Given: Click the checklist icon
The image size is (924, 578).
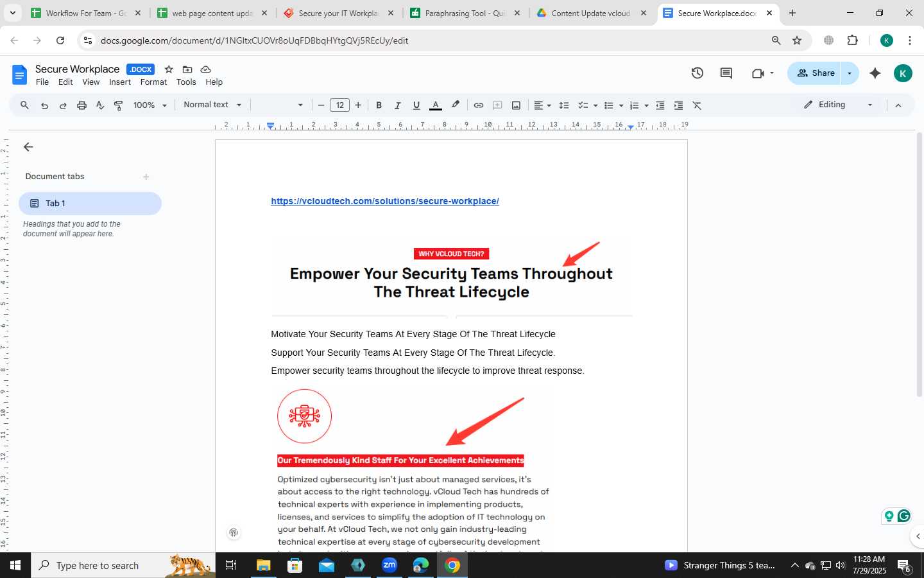Looking at the screenshot, I should pos(583,105).
